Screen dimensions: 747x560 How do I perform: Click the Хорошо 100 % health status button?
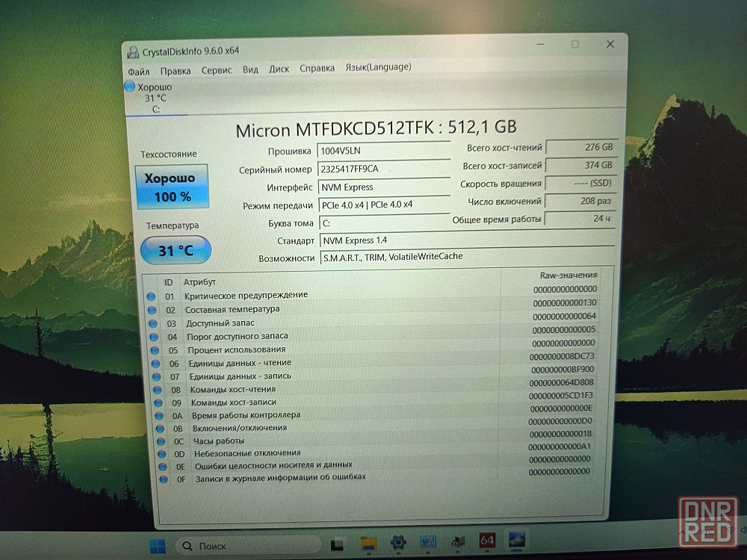(172, 187)
